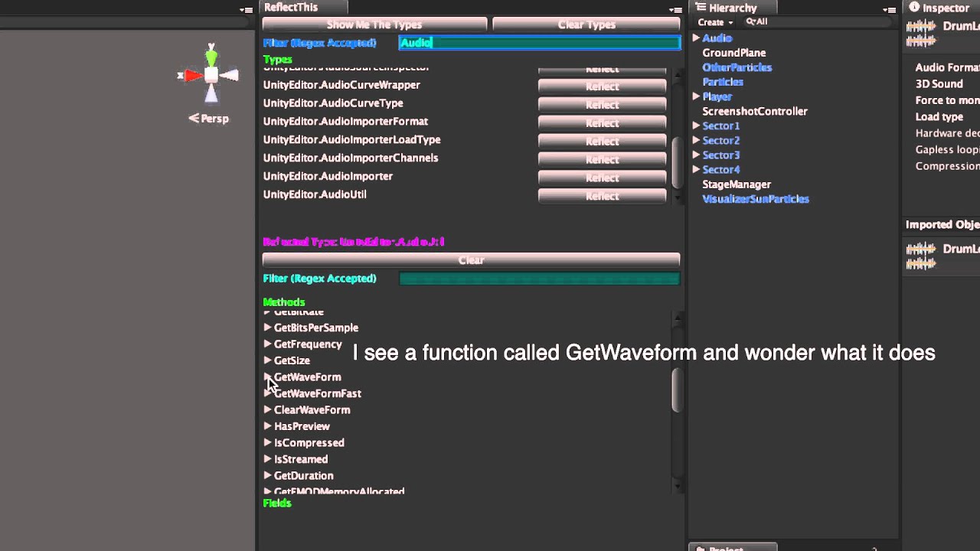Expand the GetWaveForm method foldout
The height and width of the screenshot is (551, 980).
pyautogui.click(x=267, y=377)
